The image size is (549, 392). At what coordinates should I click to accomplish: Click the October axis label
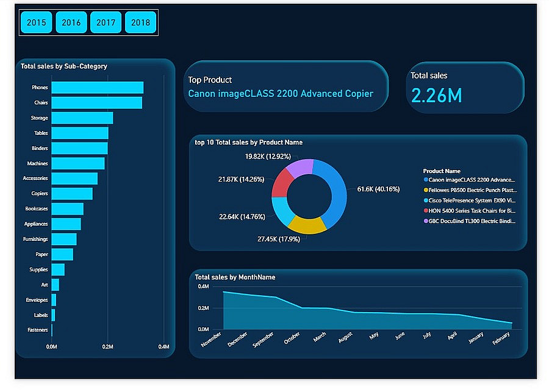pyautogui.click(x=292, y=338)
